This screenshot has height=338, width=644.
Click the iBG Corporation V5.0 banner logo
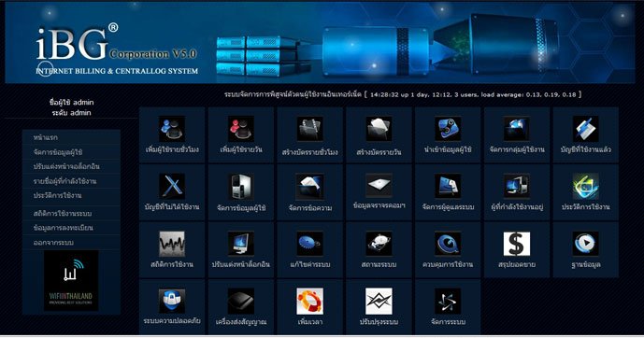(117, 49)
